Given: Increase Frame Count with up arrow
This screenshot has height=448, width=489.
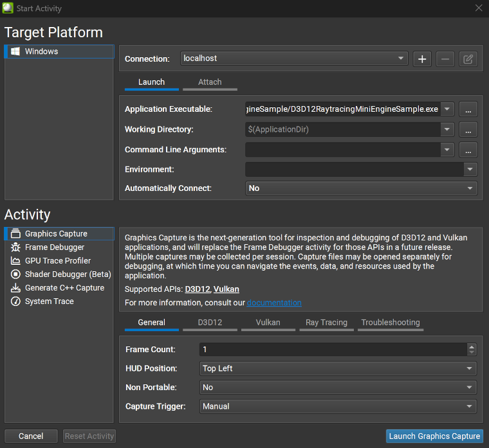Looking at the screenshot, I should pos(472,346).
